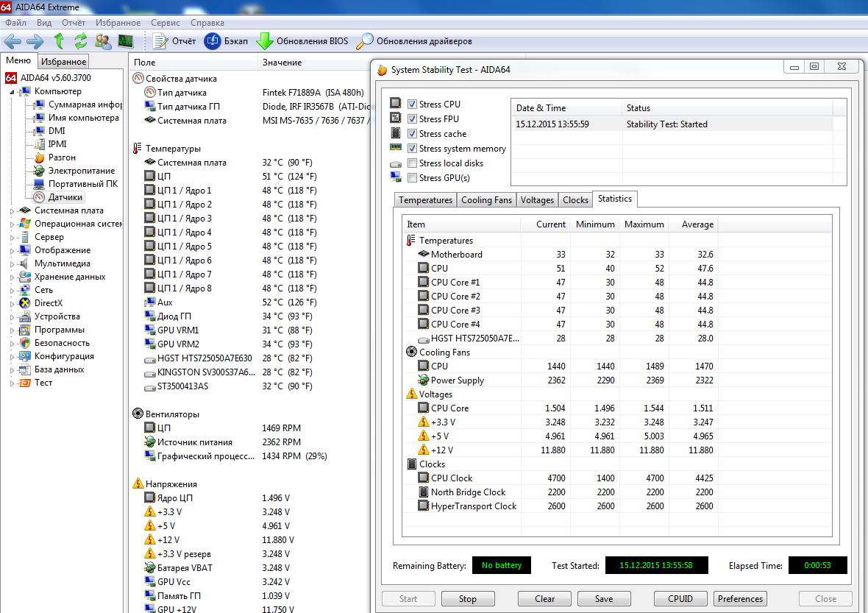Open the Отчёт report tool
The image size is (868, 613).
[x=174, y=41]
